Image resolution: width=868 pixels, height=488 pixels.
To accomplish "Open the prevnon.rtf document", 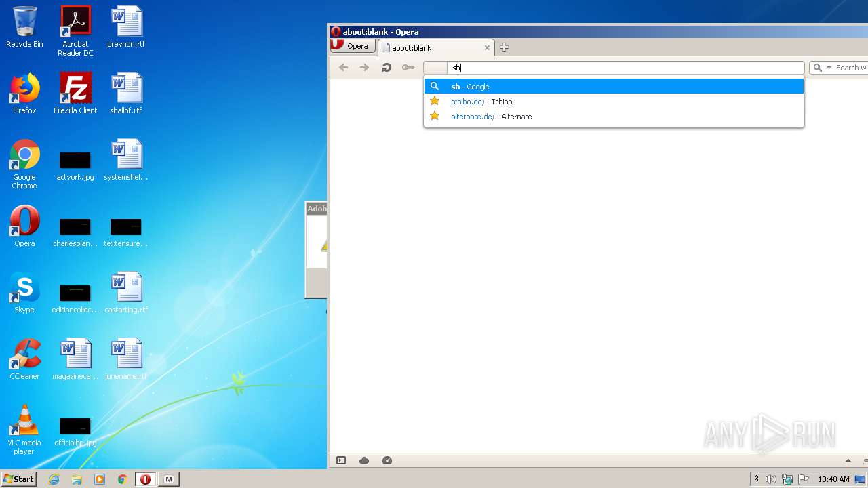I will (x=126, y=27).
